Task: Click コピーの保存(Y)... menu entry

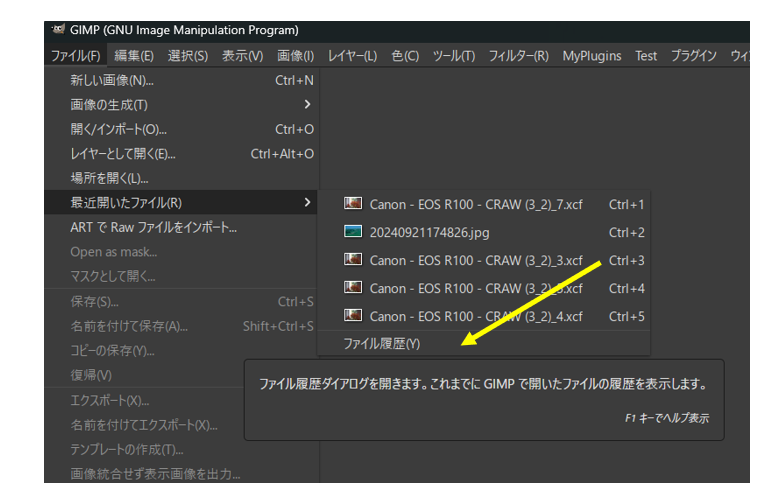Action: coord(182,350)
